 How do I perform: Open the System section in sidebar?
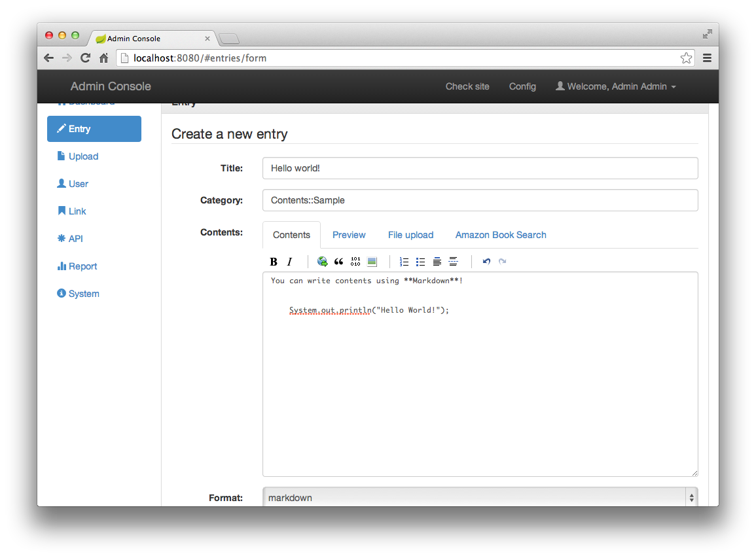(94, 294)
